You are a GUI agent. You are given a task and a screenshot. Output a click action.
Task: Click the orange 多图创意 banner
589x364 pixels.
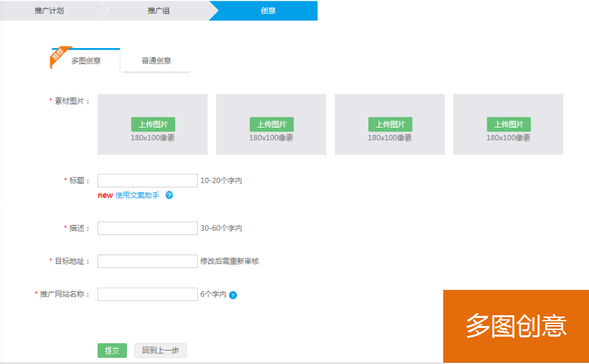point(516,326)
